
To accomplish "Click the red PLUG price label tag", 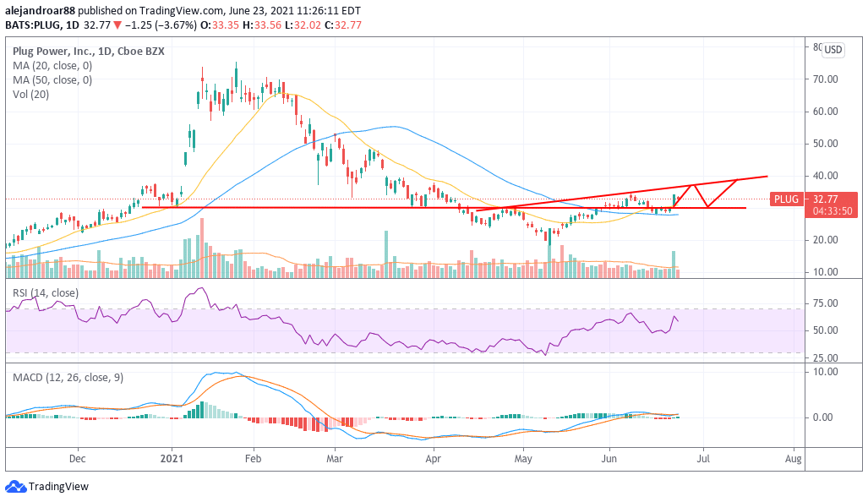I will [x=786, y=199].
